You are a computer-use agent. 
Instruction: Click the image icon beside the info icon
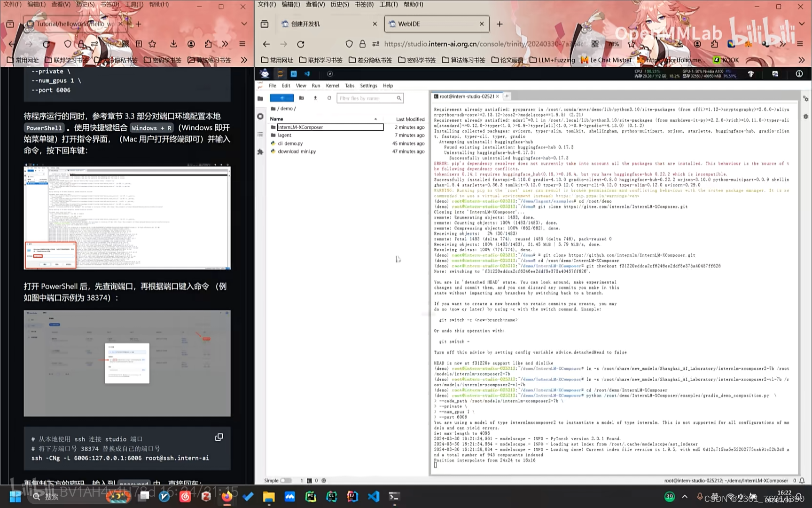tap(775, 74)
